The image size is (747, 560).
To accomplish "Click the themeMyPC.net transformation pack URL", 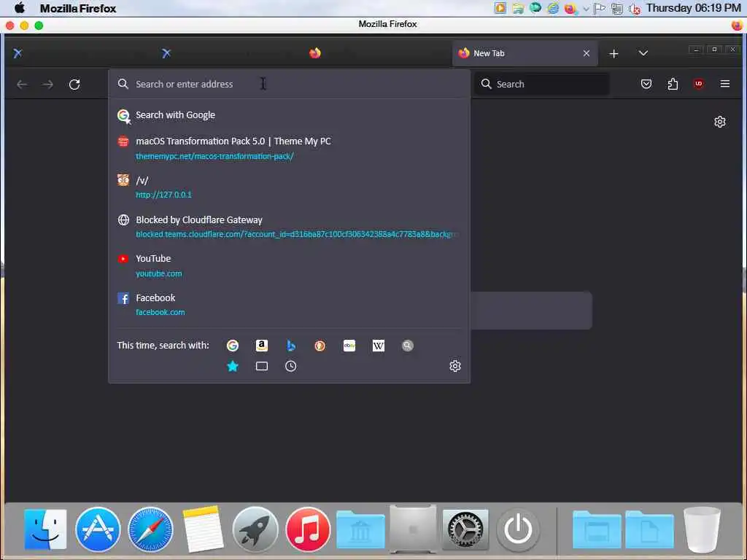I will [214, 156].
